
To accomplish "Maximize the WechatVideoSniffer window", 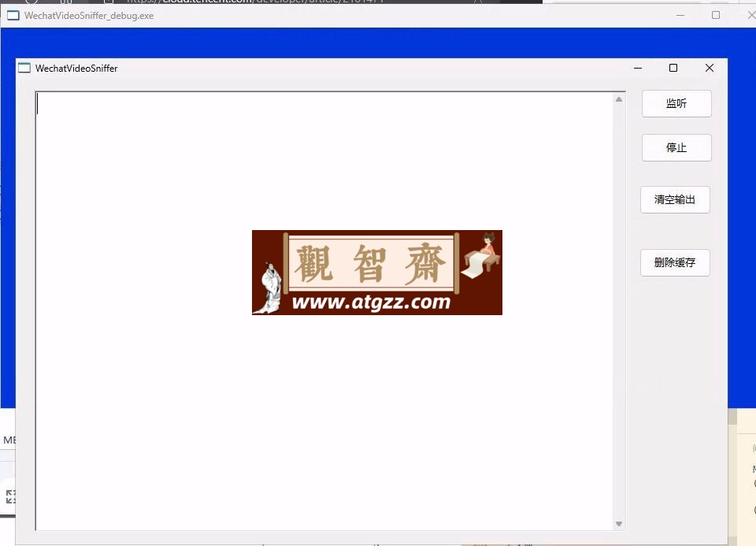I will (673, 68).
